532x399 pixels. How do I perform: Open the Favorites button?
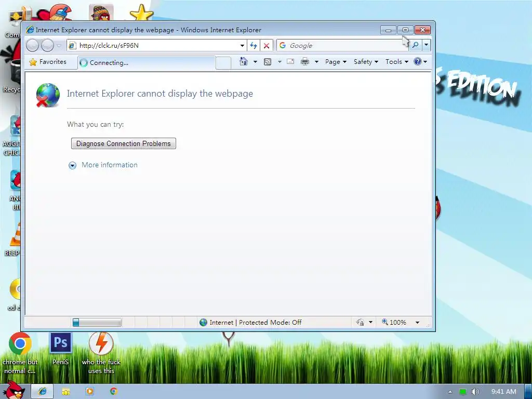pyautogui.click(x=48, y=62)
